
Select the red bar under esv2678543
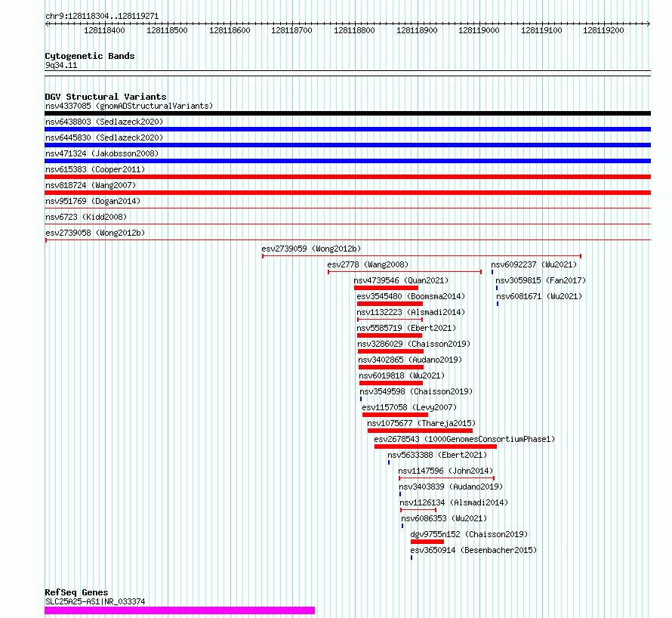(x=436, y=447)
